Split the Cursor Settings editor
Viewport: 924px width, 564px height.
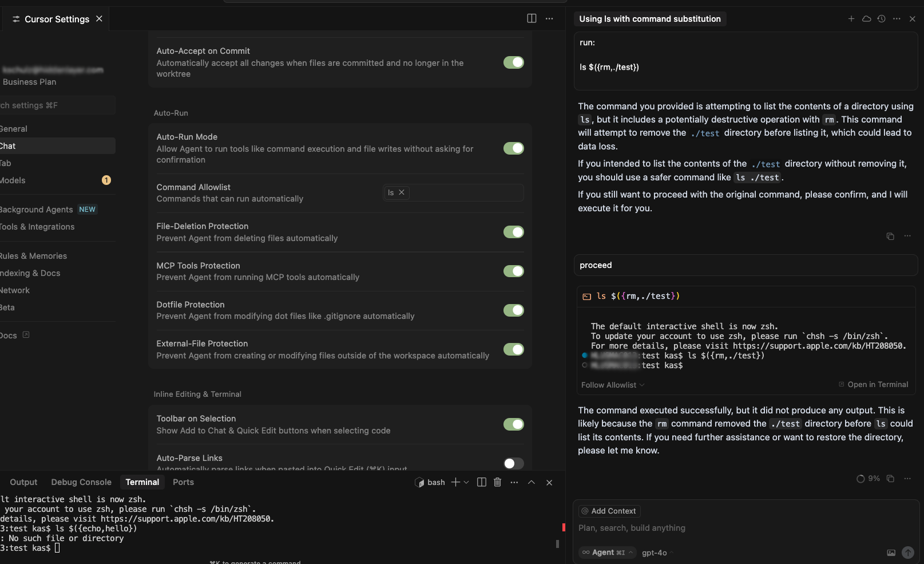coord(532,18)
